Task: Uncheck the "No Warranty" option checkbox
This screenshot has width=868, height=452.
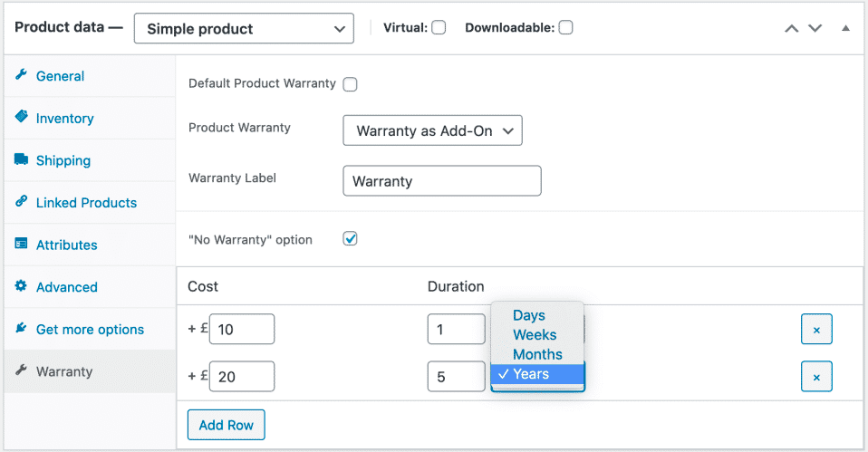Action: 350,239
